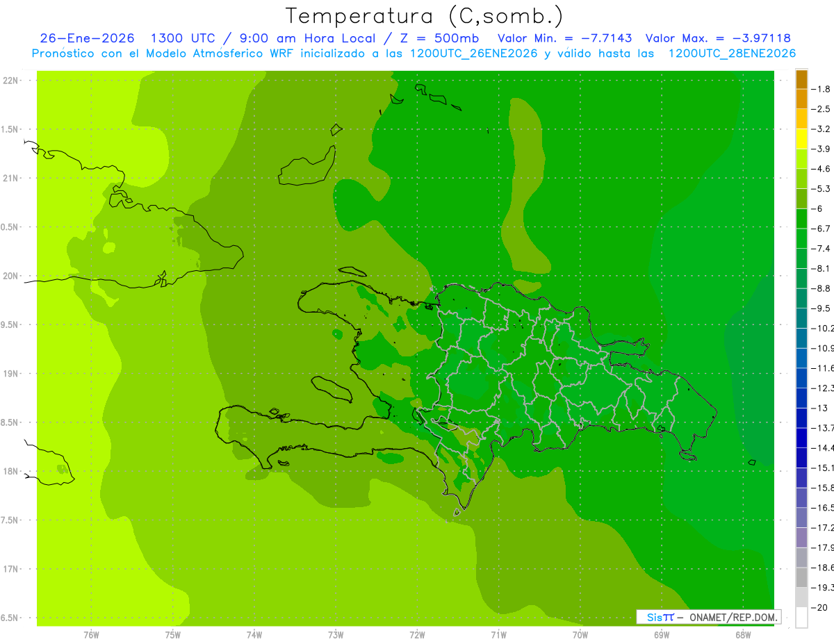Click the "70W" longitude axis label

click(580, 634)
